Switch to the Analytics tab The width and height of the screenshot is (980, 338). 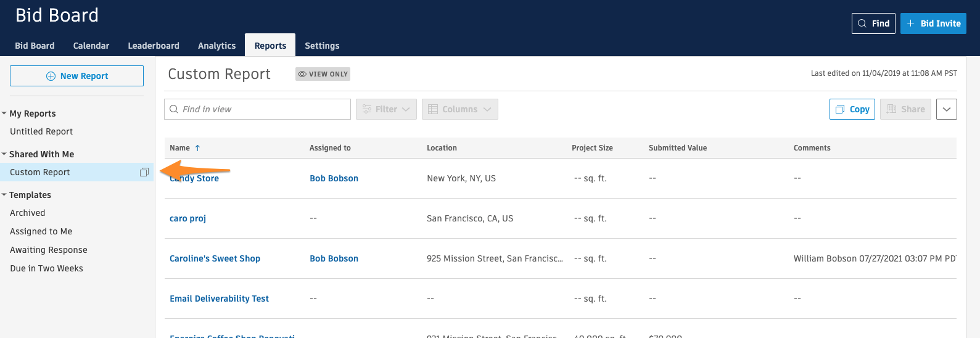[x=216, y=46]
